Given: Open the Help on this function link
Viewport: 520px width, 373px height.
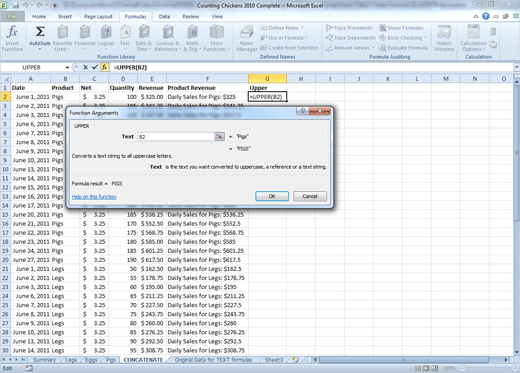Looking at the screenshot, I should coord(94,197).
